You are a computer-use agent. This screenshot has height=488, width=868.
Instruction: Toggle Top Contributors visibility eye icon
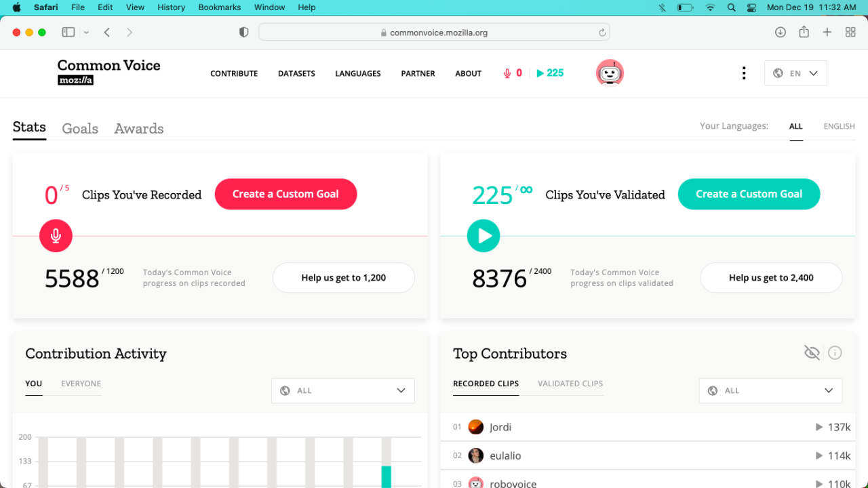pyautogui.click(x=812, y=352)
